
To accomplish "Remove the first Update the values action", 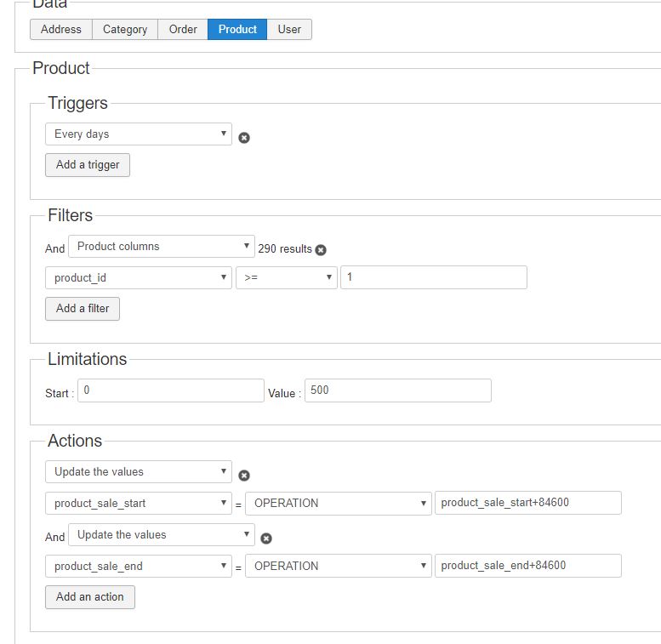I will click(244, 476).
